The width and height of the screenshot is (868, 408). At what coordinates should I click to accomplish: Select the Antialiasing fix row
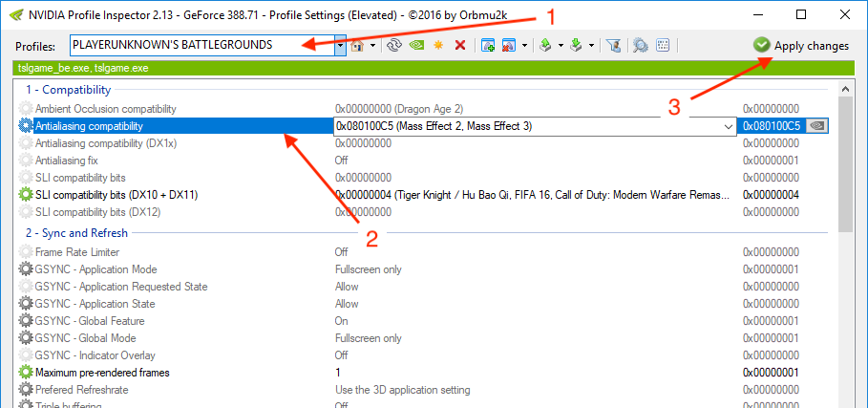[x=423, y=161]
